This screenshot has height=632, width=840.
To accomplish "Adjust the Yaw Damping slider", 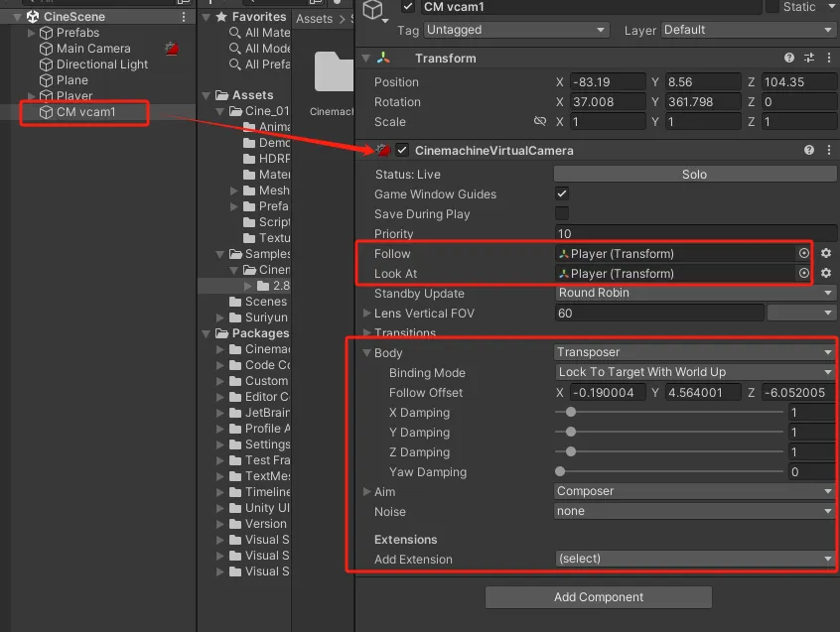I will click(x=669, y=471).
